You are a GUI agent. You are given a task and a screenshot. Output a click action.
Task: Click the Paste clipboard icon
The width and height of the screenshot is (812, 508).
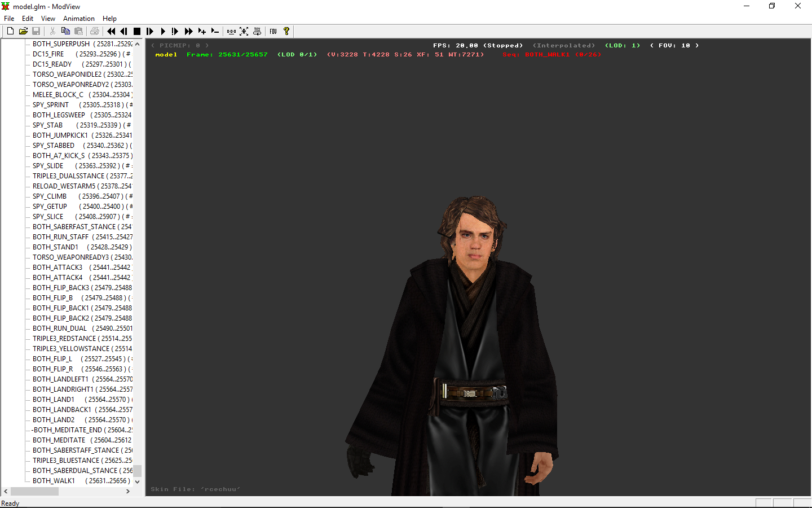78,31
